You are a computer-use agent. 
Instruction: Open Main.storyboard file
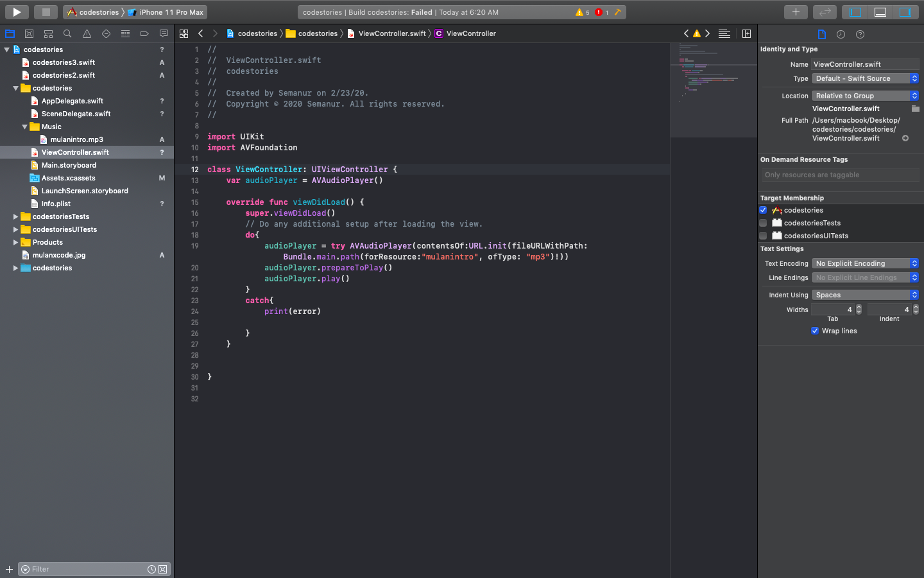(x=69, y=165)
